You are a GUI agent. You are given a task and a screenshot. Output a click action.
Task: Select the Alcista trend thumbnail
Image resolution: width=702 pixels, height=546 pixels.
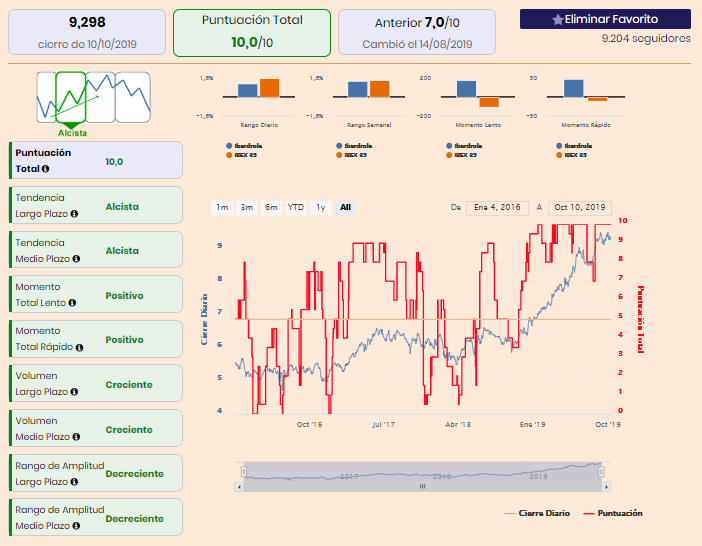pyautogui.click(x=71, y=98)
